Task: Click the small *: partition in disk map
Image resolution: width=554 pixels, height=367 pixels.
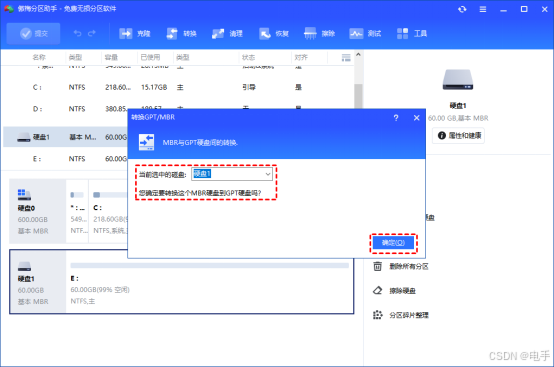Action: pyautogui.click(x=77, y=211)
